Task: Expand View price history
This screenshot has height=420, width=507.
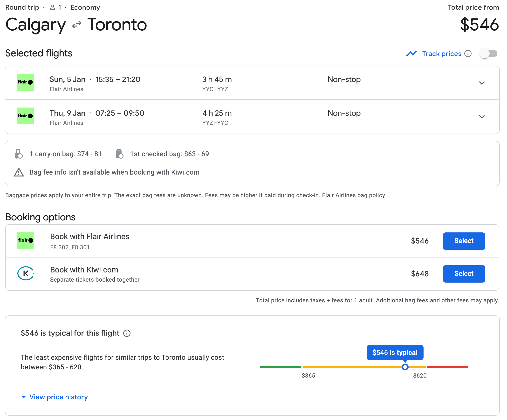Action: click(55, 397)
